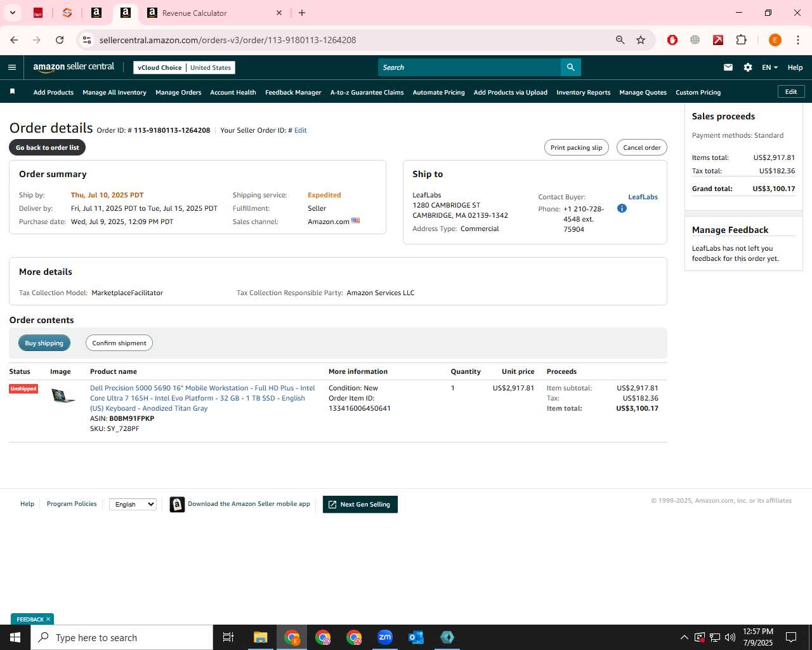Click the bookmark flag icon in navigation bar
Image resolution: width=812 pixels, height=650 pixels.
(12, 92)
